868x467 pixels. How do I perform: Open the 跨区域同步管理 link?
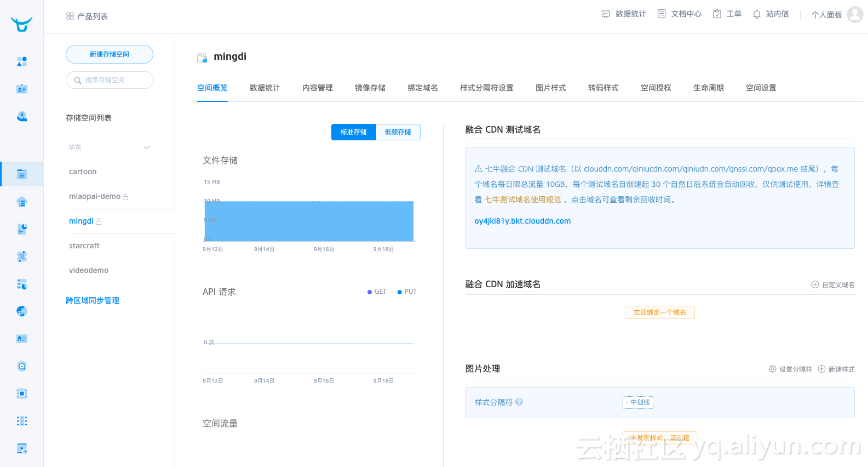point(93,300)
